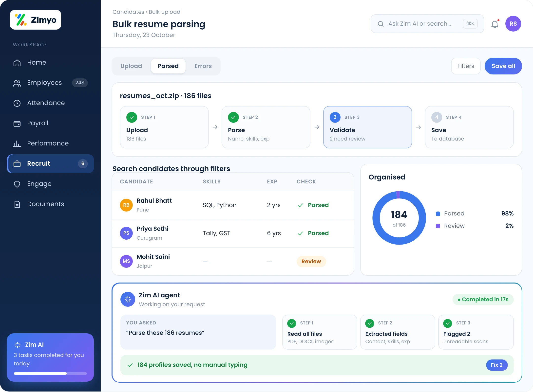The width and height of the screenshot is (533, 392).
Task: Switch to the Errors tab
Action: (x=203, y=66)
